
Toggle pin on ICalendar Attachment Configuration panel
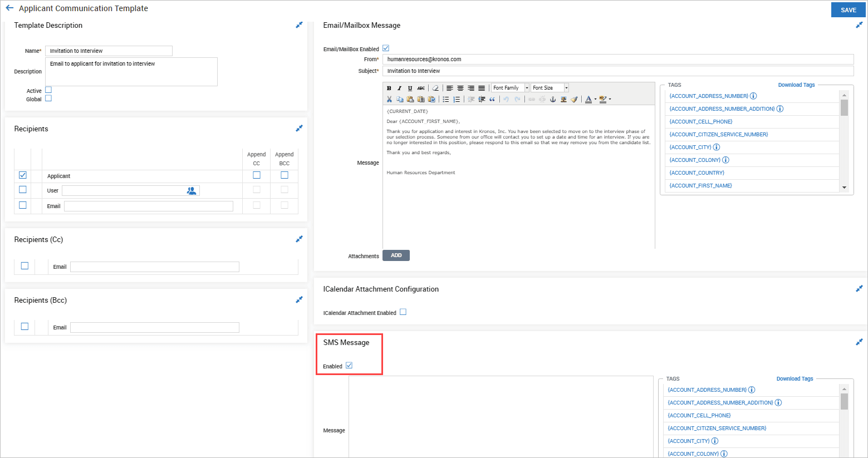(x=859, y=289)
